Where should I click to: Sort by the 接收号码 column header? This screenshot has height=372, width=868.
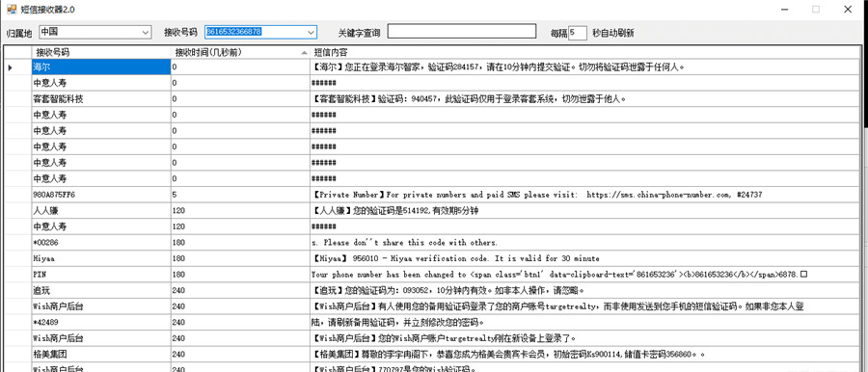click(x=100, y=52)
